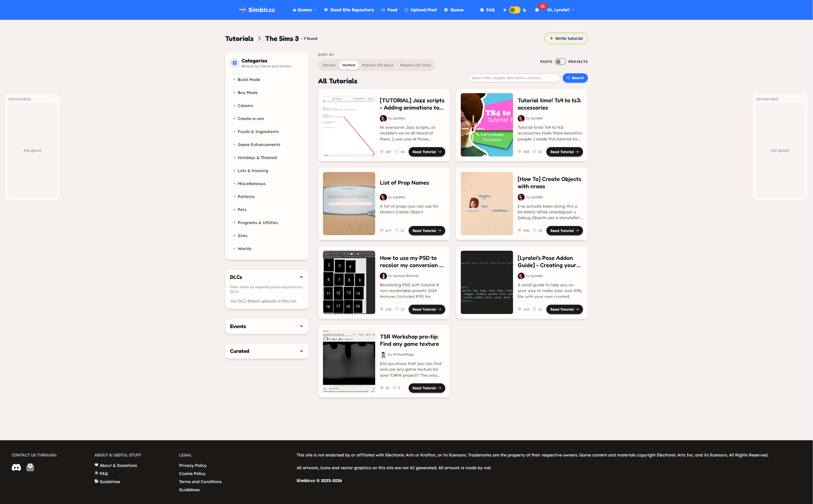Read the TSR Workshop pro-tip tutorial
Viewport: 813px width, 504px height.
coord(427,388)
